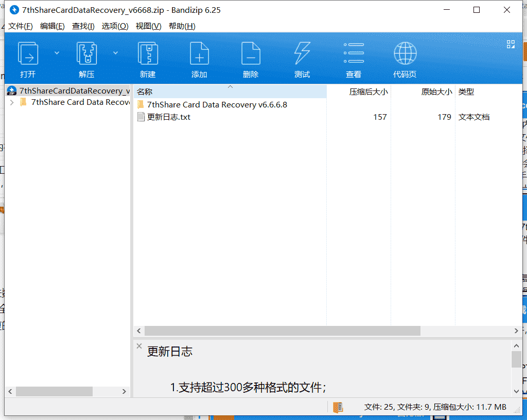Select the 7thShareCardDataRecovery zip root in tree

click(x=68, y=90)
